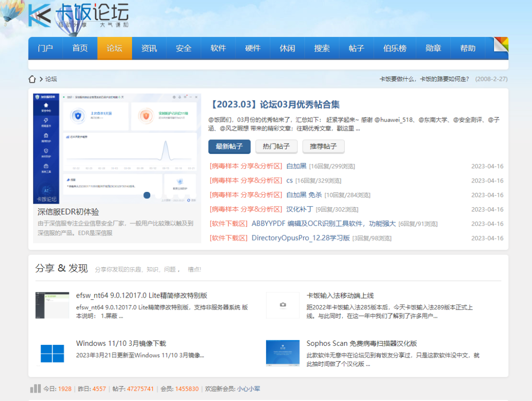Open the 深信服EDR初体验 featured slide image
532x401 pixels.
pyautogui.click(x=117, y=148)
